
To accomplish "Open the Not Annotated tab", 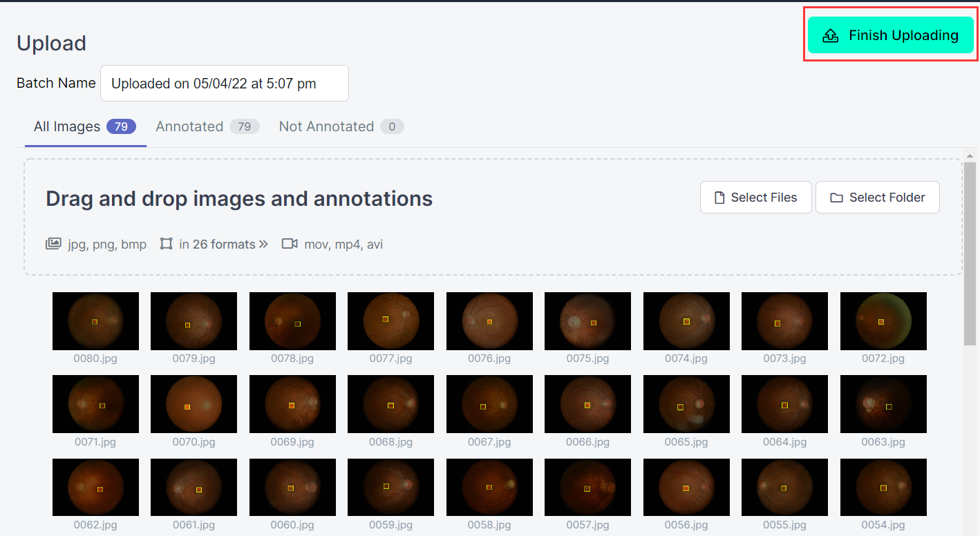I will click(x=341, y=126).
